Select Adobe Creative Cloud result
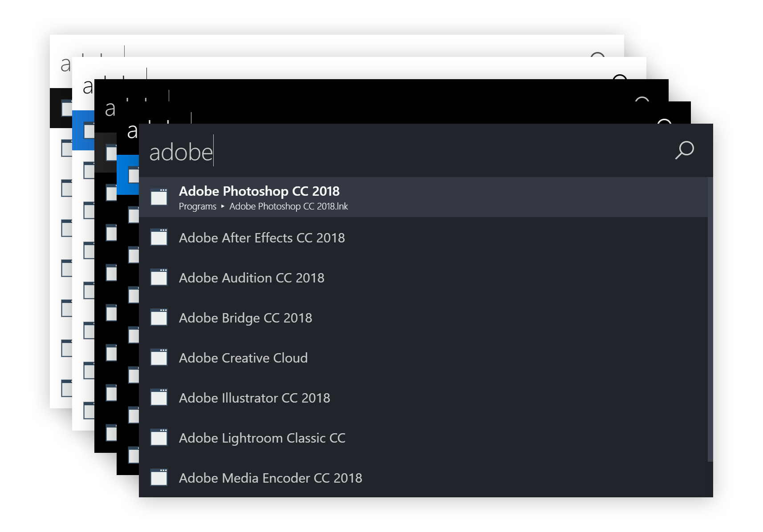Image resolution: width=763 pixels, height=532 pixels. (423, 357)
